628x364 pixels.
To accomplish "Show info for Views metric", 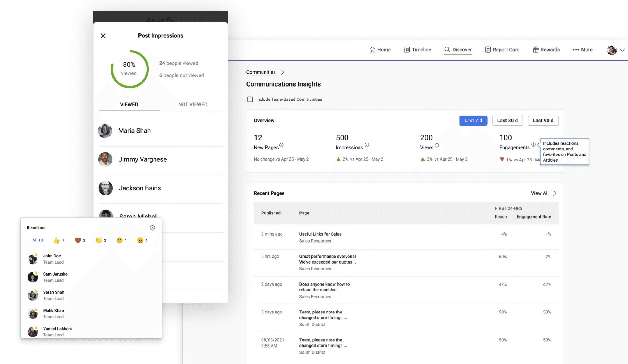I will point(437,145).
